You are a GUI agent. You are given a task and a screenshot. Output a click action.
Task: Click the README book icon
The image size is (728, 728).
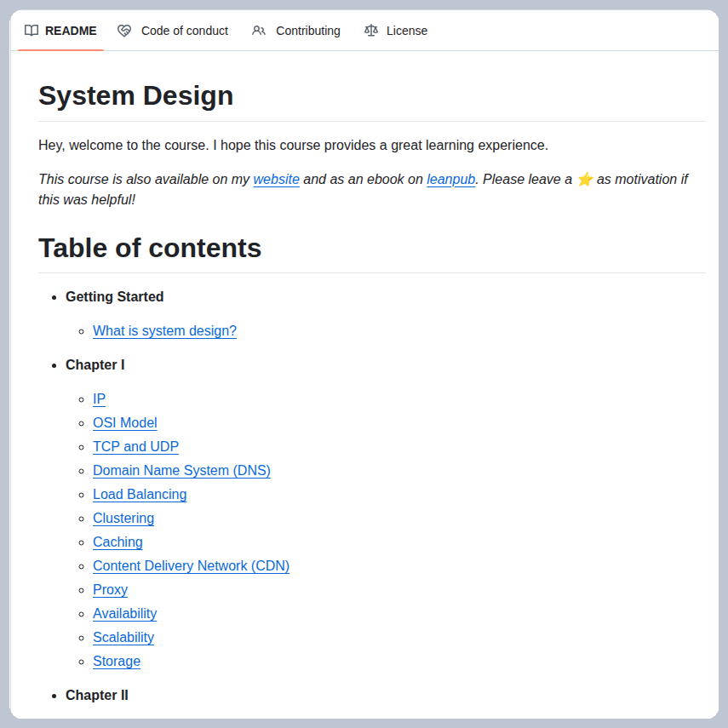[x=32, y=31]
